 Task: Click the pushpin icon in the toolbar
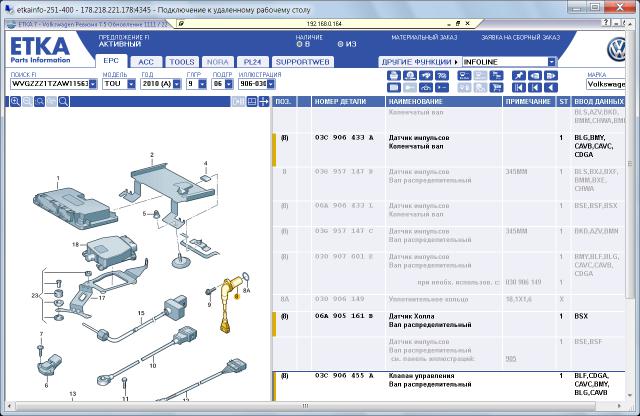click(518, 76)
